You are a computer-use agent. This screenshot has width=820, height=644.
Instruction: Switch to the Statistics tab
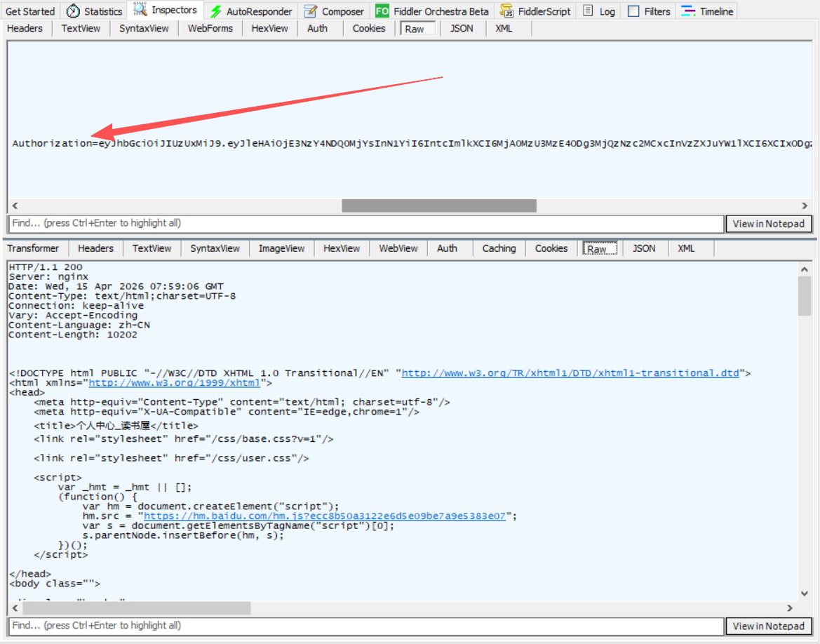coord(95,11)
